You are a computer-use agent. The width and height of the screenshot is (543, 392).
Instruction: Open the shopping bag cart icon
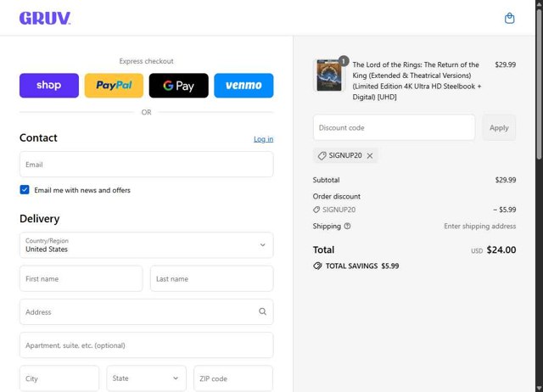coord(509,18)
